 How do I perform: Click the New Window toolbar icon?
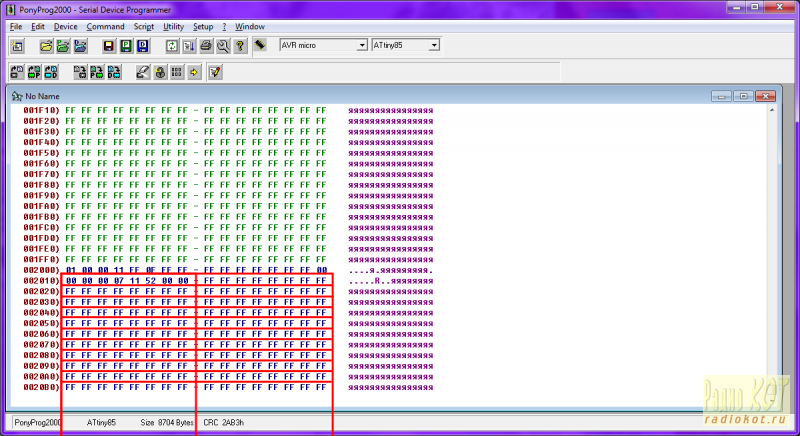click(17, 46)
